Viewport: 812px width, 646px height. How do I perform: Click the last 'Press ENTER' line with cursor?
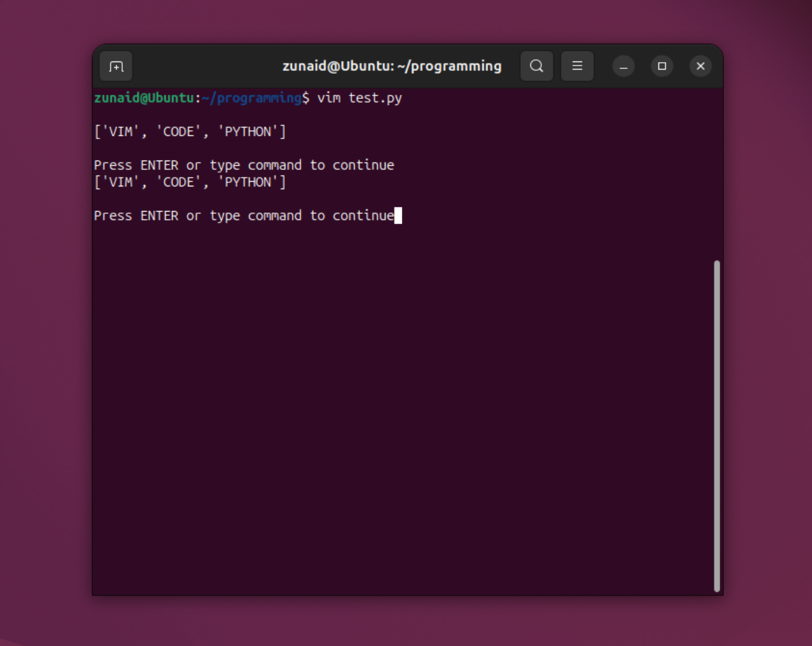click(248, 216)
